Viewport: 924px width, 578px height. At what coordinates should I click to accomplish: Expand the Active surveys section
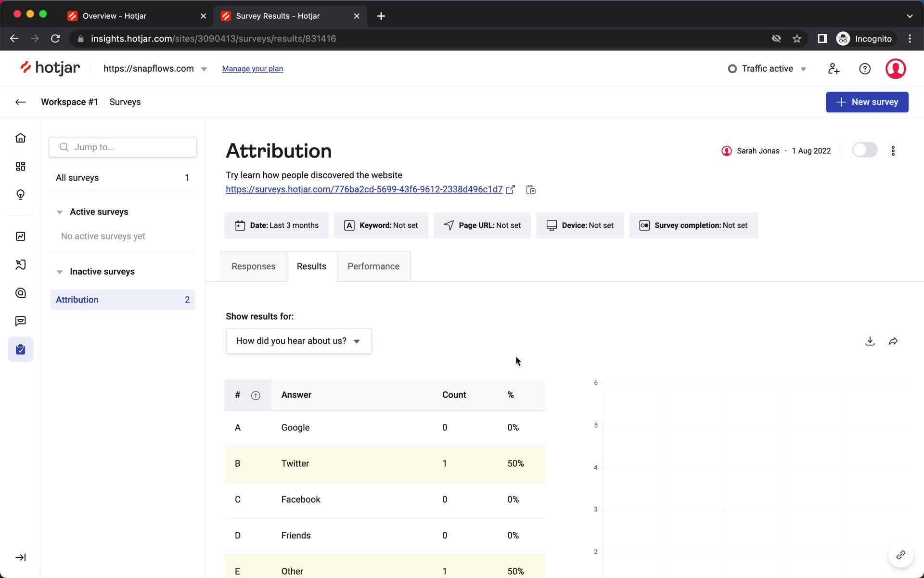[59, 212]
